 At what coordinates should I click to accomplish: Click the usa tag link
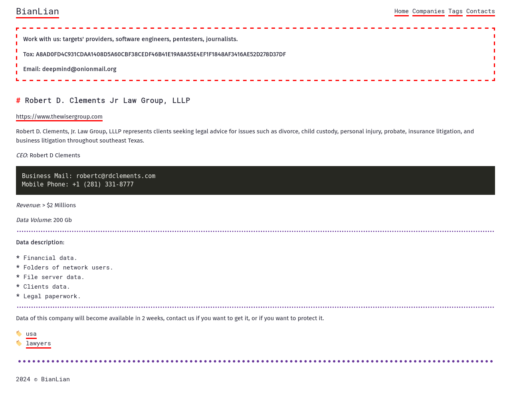[31, 334]
